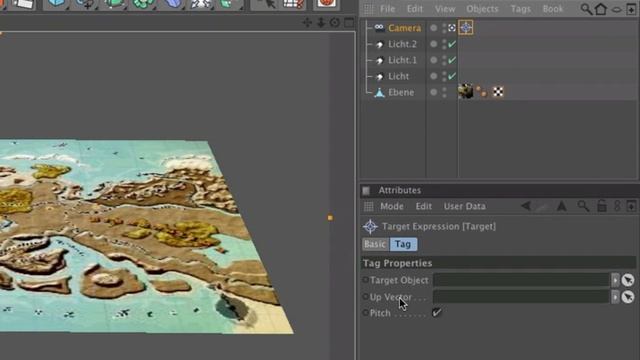Click the viewport move camera icon

[307, 23]
